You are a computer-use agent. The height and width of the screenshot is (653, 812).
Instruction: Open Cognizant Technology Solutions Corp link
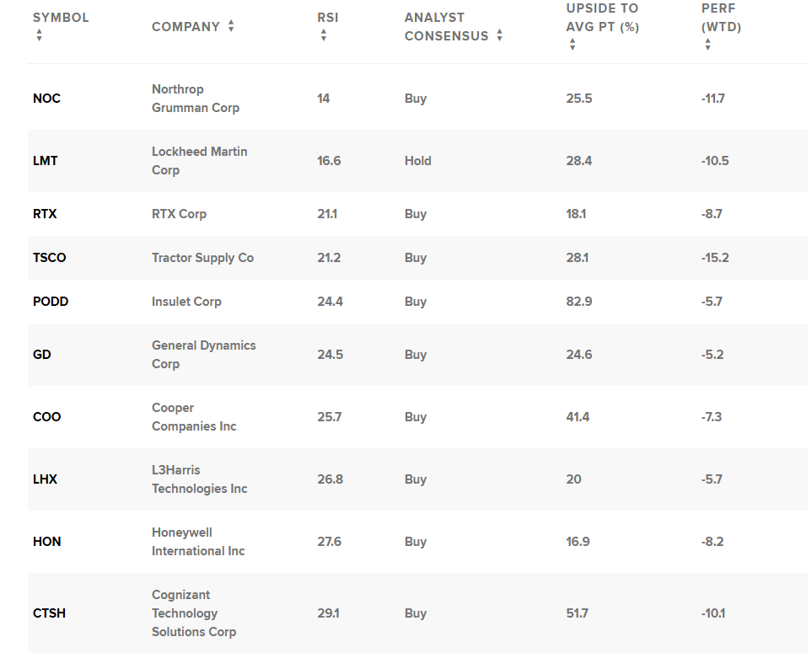(193, 613)
